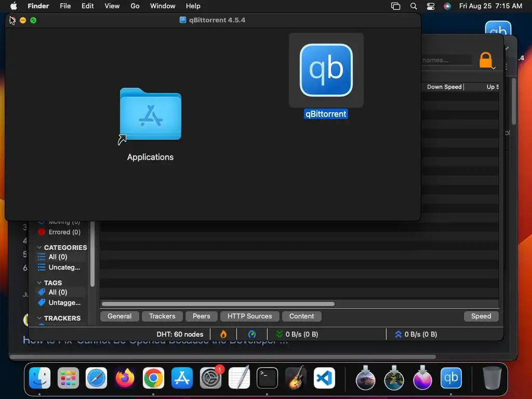Click the pink macOS installer Dock icon
Screen dimensions: 532x399
click(422, 378)
